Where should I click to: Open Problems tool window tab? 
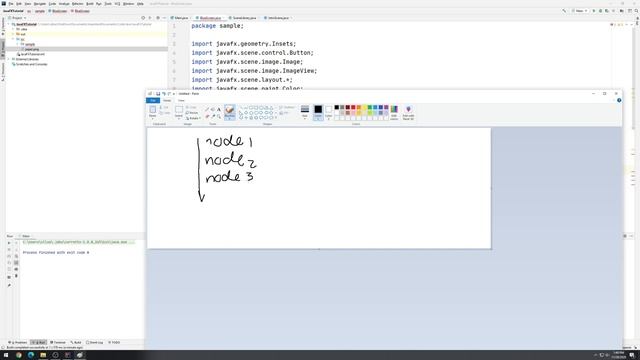(18, 342)
